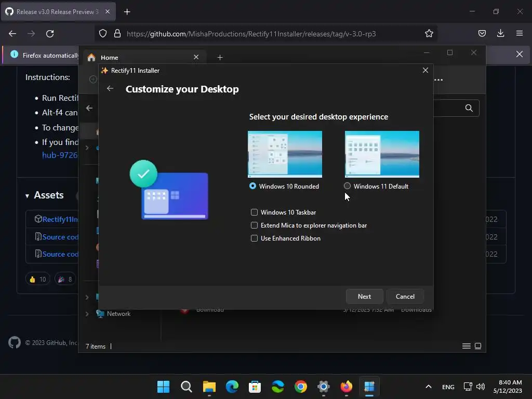
Task: Click the site padlock icon in Firefox
Action: pyautogui.click(x=117, y=34)
